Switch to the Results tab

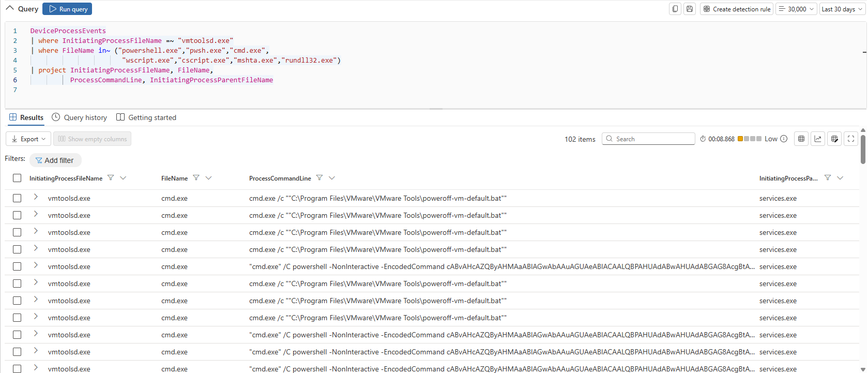pyautogui.click(x=26, y=117)
